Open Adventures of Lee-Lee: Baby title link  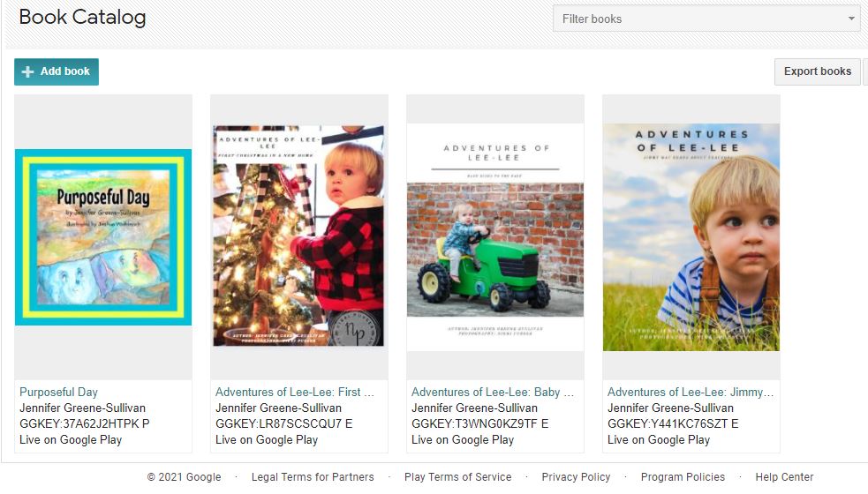coord(492,392)
